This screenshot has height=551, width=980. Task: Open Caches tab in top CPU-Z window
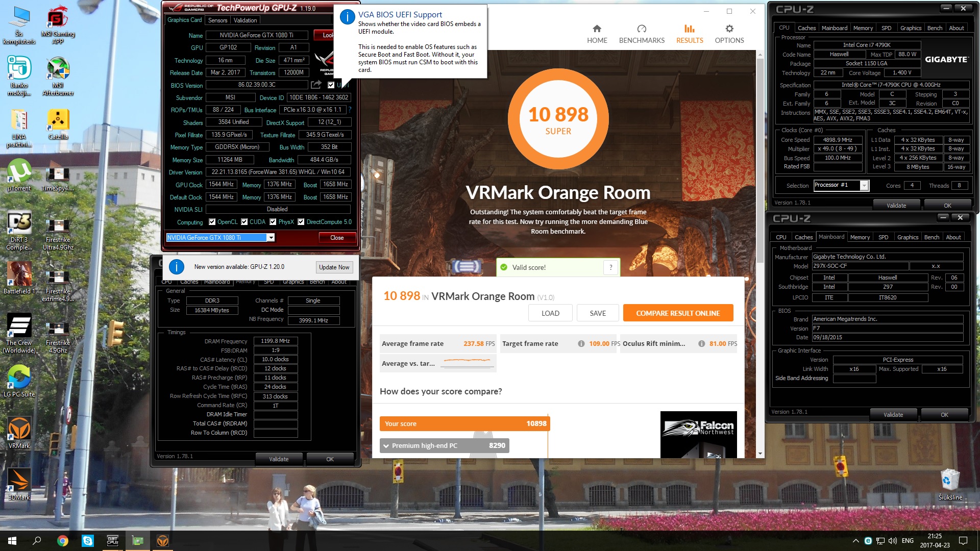[806, 28]
